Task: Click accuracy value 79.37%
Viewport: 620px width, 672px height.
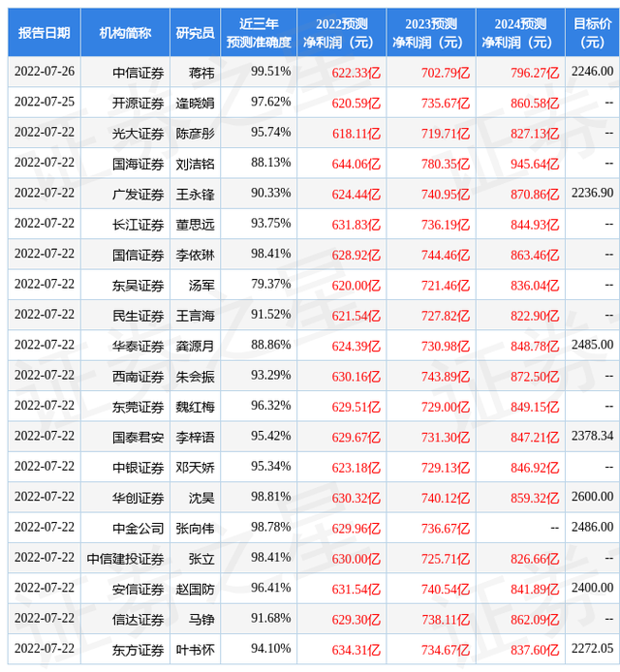Action: 271,284
